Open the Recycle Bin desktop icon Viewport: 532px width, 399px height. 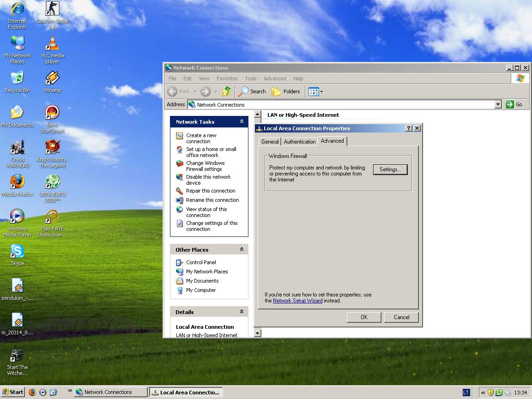point(17,82)
